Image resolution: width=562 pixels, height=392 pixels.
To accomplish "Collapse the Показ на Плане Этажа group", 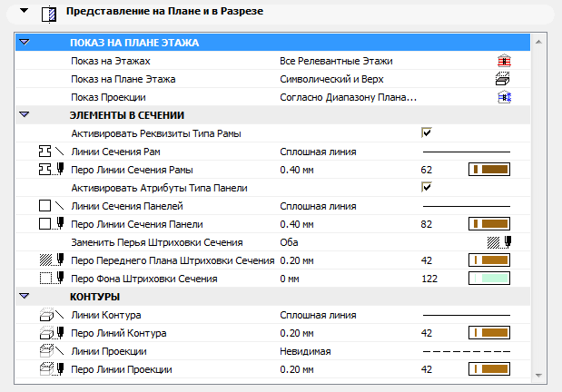I will tap(25, 43).
